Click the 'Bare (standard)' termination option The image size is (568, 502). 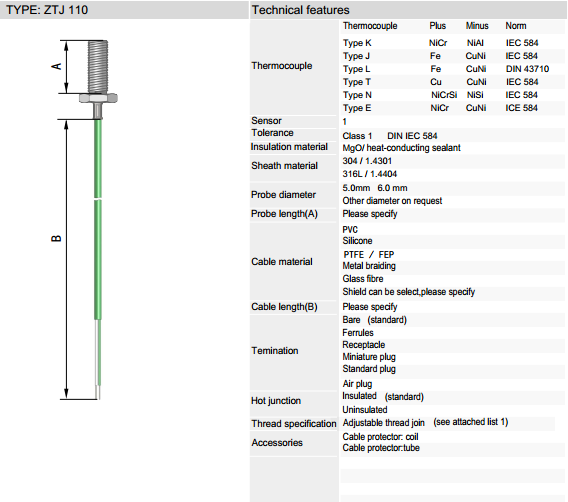pyautogui.click(x=375, y=320)
